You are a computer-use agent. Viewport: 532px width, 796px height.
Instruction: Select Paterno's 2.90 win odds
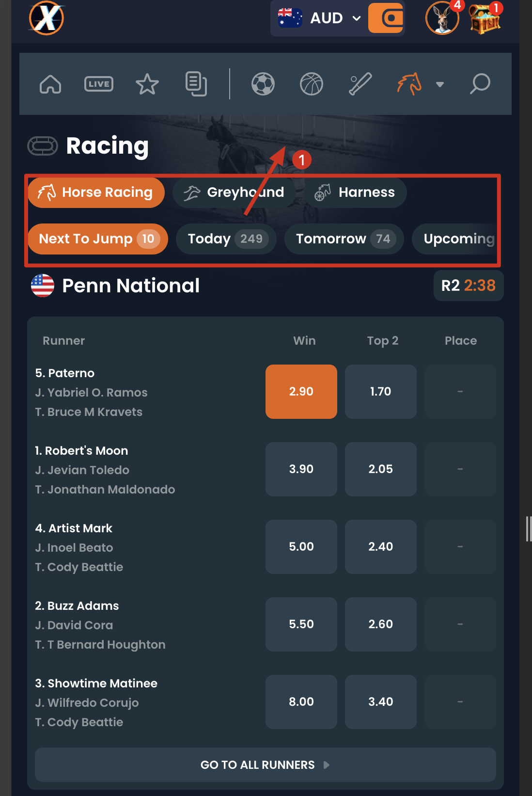click(301, 391)
